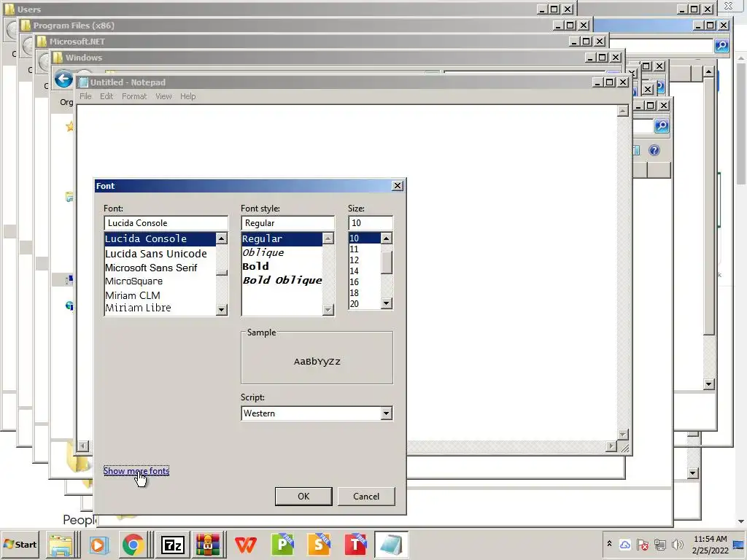Click font list scroll up arrow
747x560 pixels.
[x=222, y=238]
